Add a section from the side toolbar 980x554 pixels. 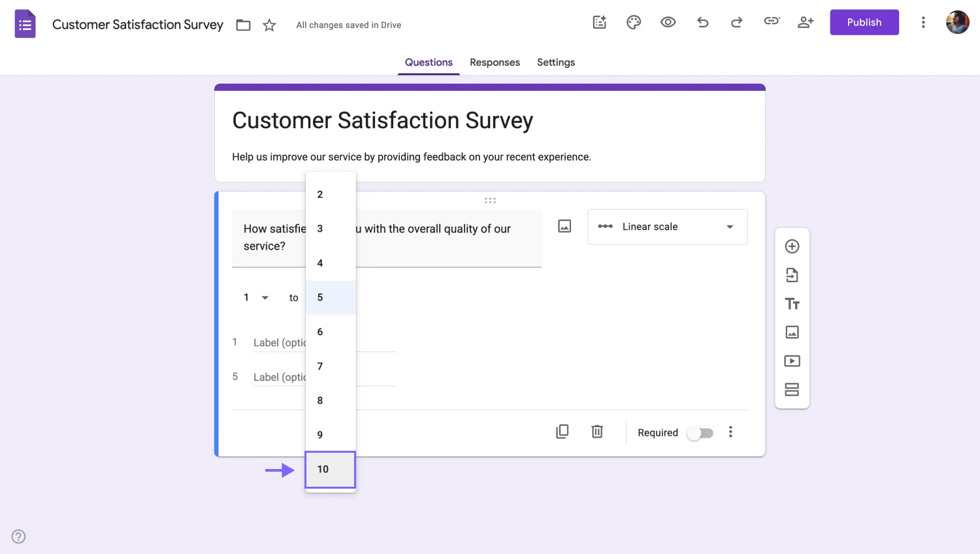click(x=792, y=390)
